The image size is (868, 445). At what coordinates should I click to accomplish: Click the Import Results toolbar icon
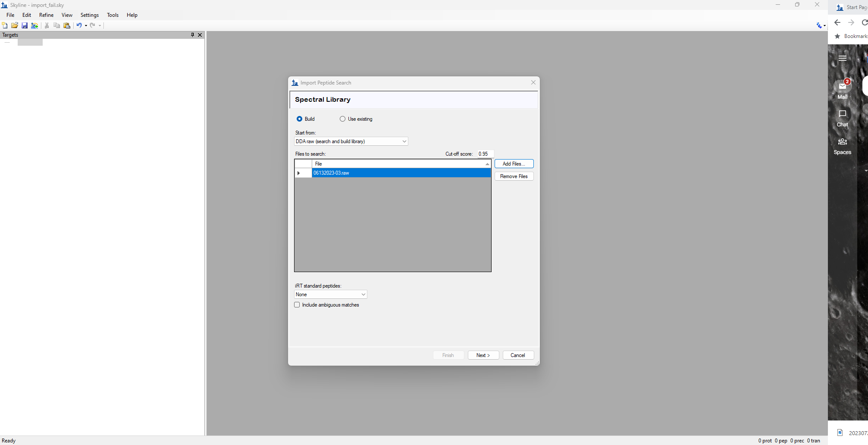34,25
